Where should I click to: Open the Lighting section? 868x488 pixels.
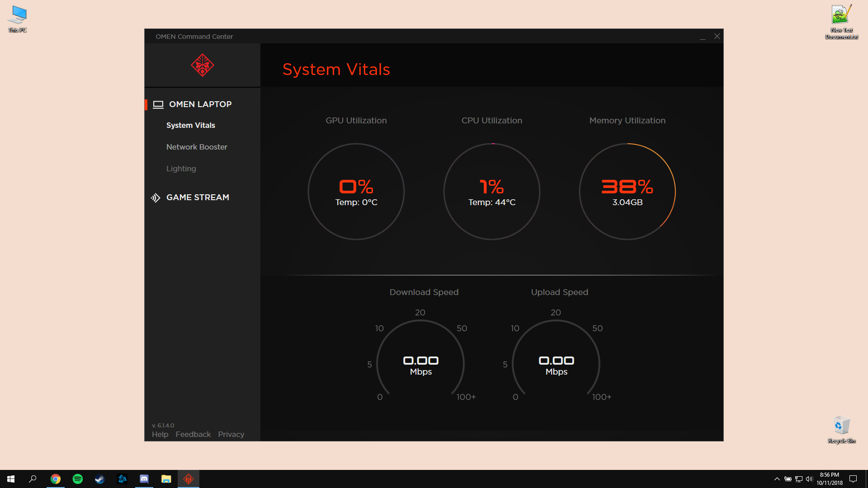pyautogui.click(x=181, y=169)
